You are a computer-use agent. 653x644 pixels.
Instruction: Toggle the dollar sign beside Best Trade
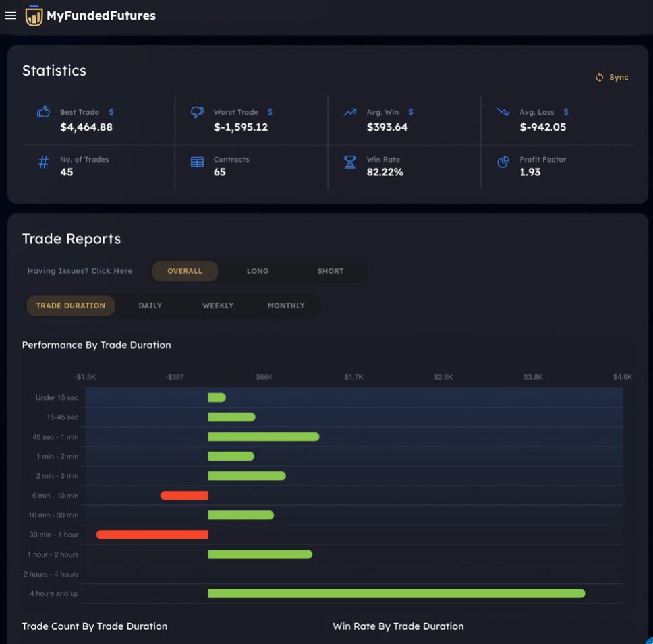point(111,112)
